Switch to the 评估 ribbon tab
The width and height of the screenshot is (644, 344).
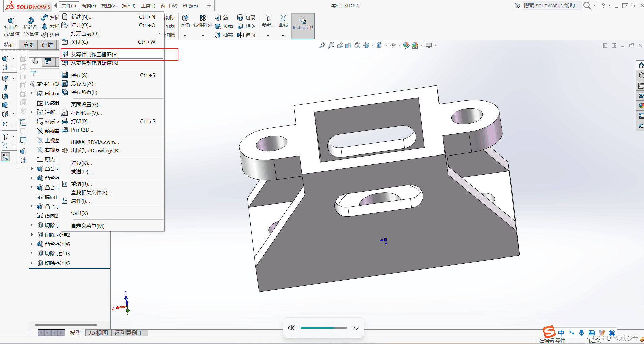pyautogui.click(x=47, y=45)
